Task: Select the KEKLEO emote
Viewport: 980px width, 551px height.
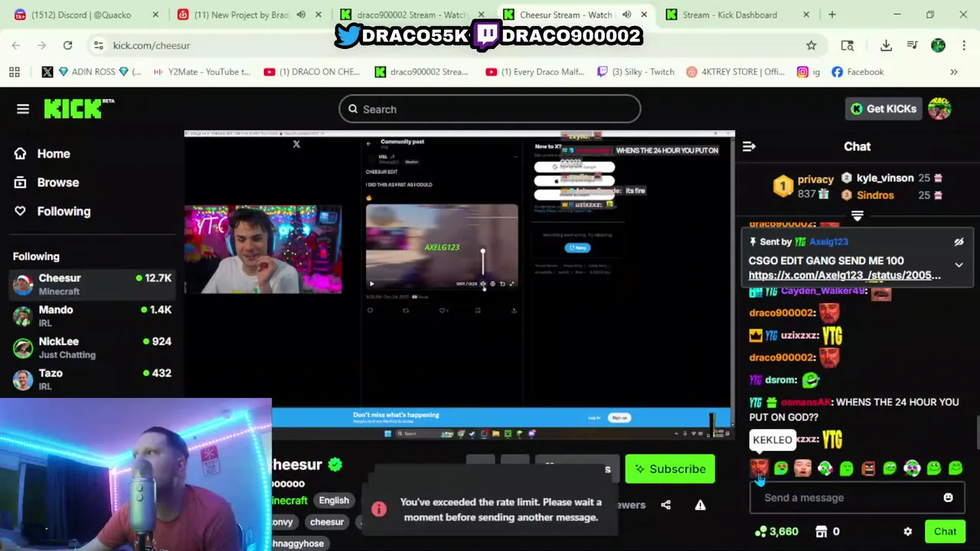Action: pos(759,468)
